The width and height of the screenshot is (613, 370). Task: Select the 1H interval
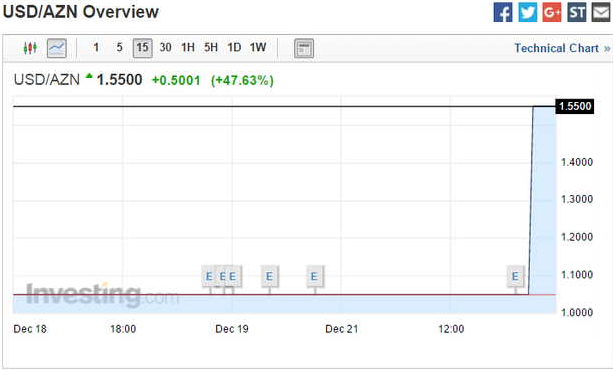(188, 48)
